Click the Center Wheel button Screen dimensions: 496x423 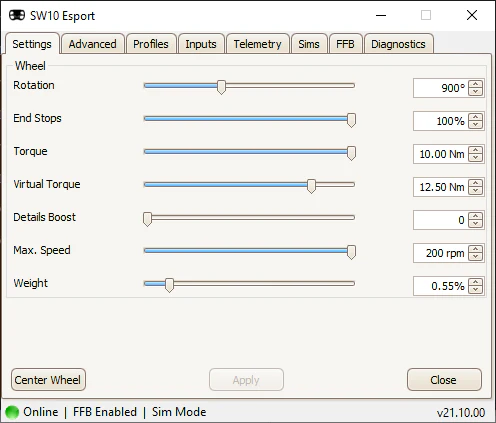coord(48,380)
